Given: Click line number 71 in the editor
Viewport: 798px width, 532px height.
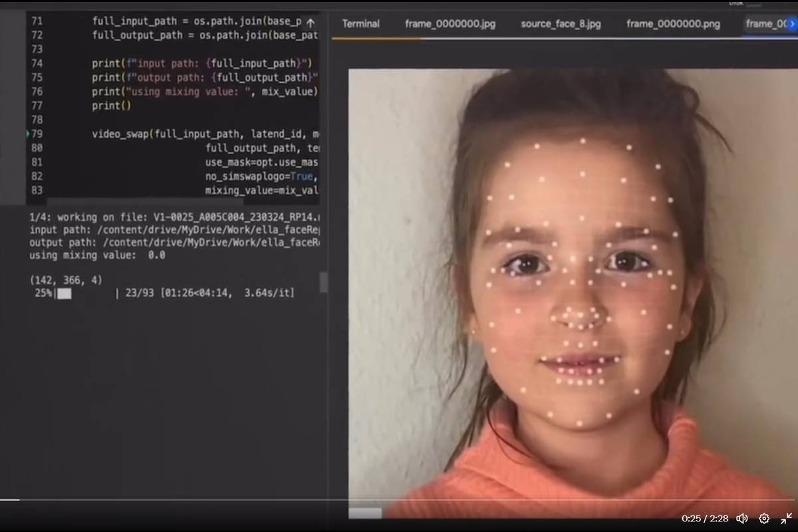Looking at the screenshot, I should coord(37,21).
